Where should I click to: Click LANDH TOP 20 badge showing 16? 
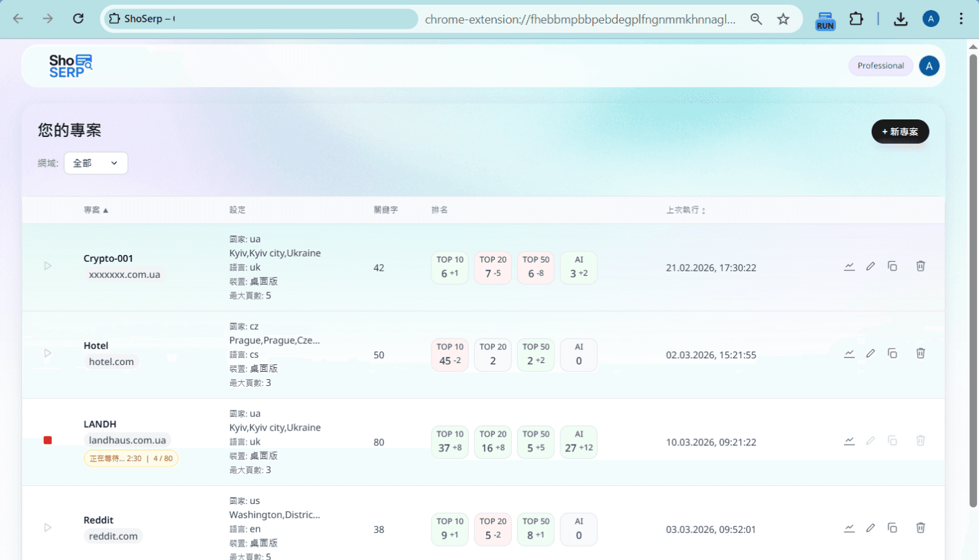tap(493, 442)
